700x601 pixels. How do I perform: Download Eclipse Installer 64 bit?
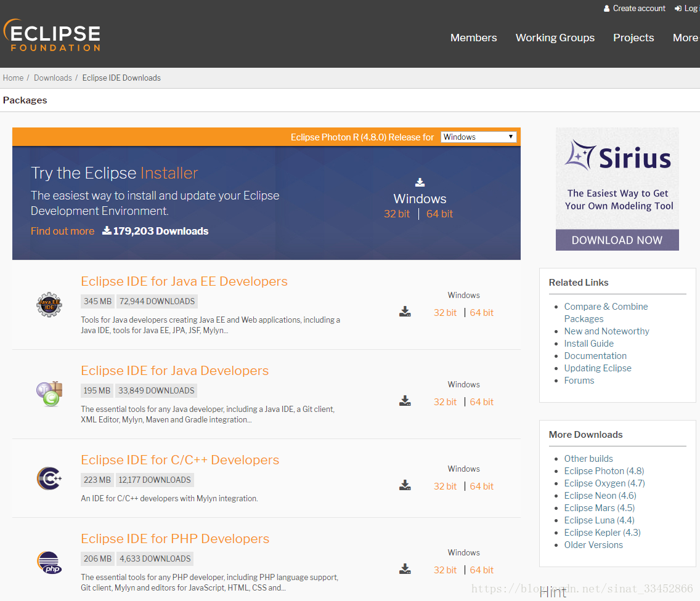439,214
